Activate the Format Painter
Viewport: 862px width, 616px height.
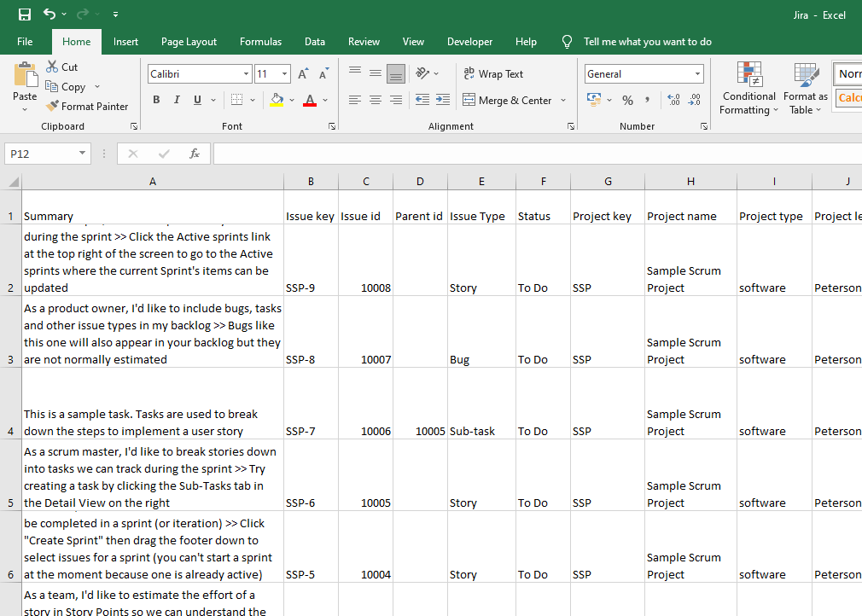(x=87, y=106)
